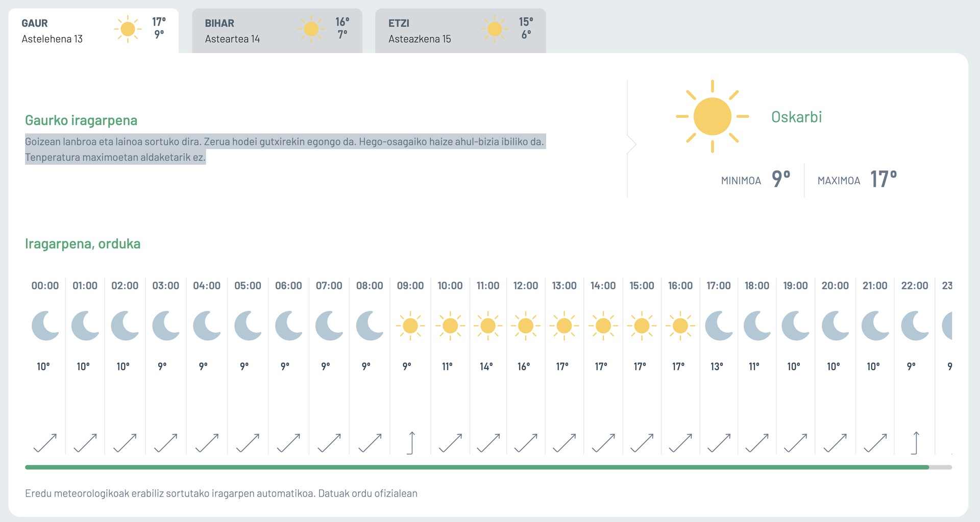Image resolution: width=980 pixels, height=522 pixels.
Task: Click the MAXIMOA 17° value
Action: tap(884, 179)
